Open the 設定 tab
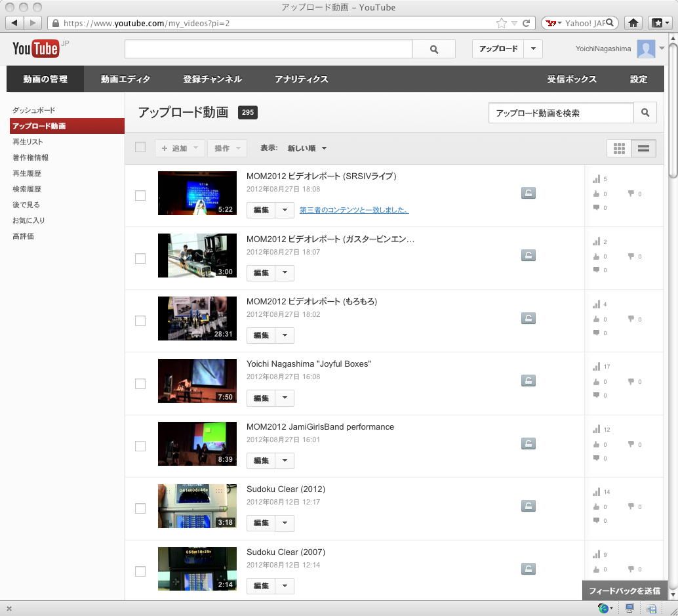 coord(638,79)
